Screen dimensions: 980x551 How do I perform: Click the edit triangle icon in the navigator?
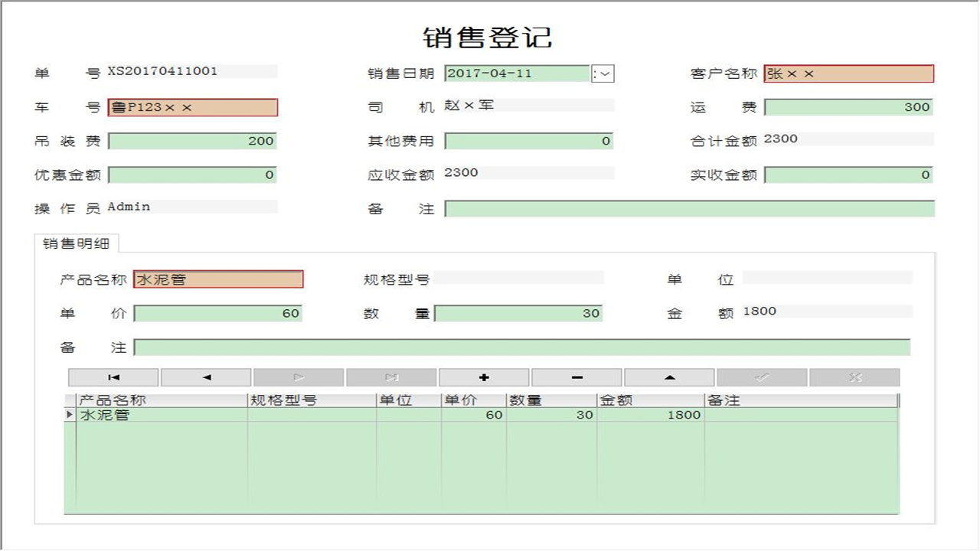point(669,377)
